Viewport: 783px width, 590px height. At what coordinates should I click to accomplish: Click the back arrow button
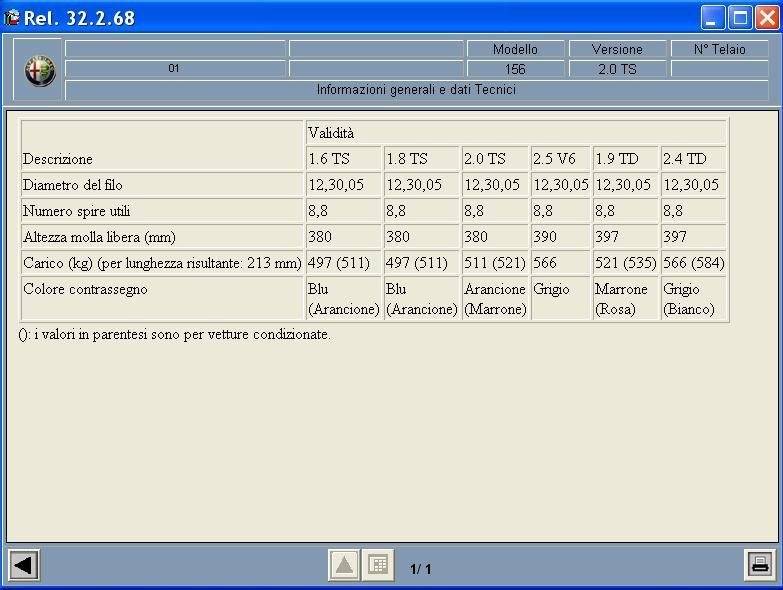click(x=23, y=566)
